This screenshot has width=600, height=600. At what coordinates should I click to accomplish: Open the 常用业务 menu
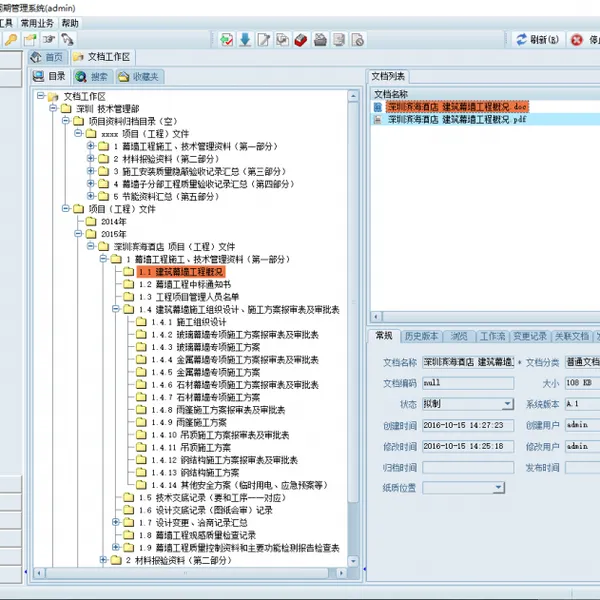pos(37,23)
